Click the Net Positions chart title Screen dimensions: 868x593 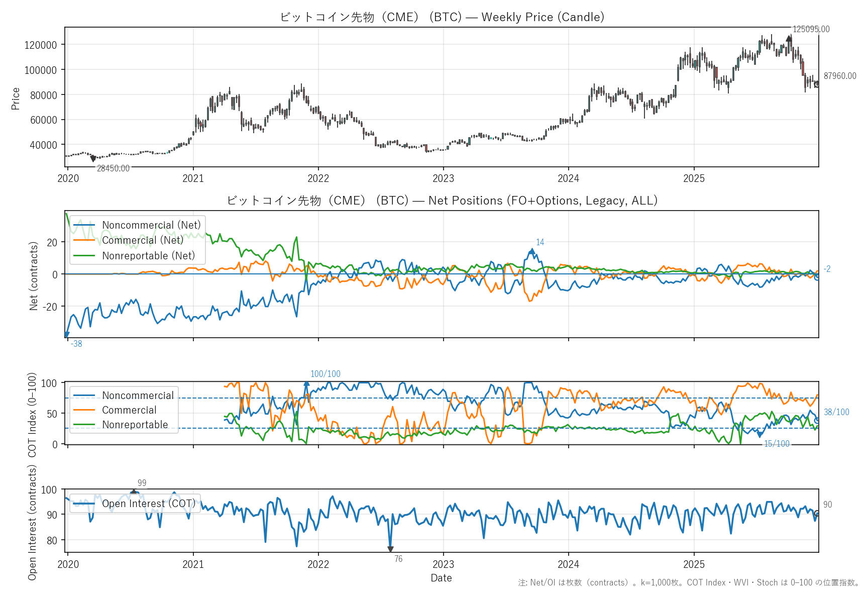click(442, 201)
